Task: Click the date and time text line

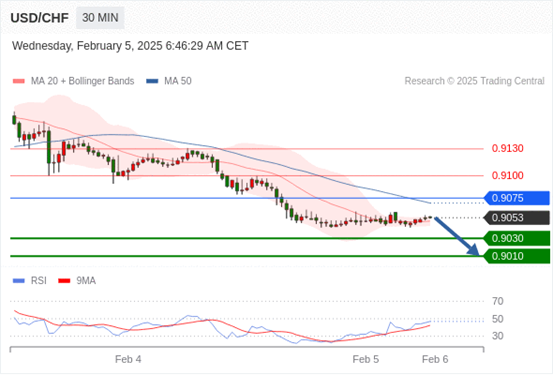Action: 130,46
